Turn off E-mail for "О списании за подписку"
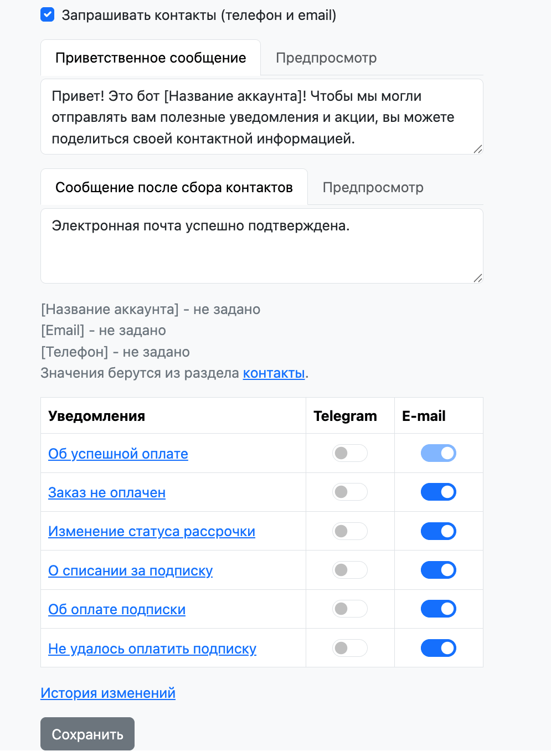This screenshot has height=756, width=551. (x=439, y=570)
